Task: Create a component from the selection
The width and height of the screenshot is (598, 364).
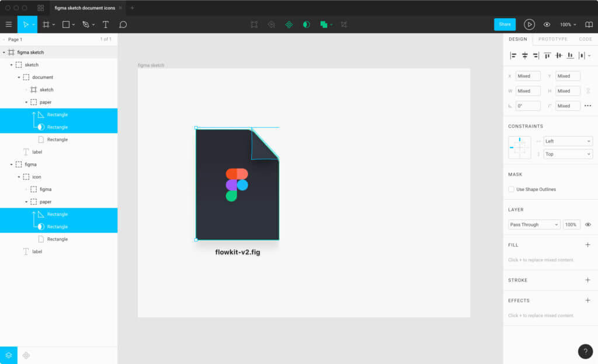Action: coord(288,24)
